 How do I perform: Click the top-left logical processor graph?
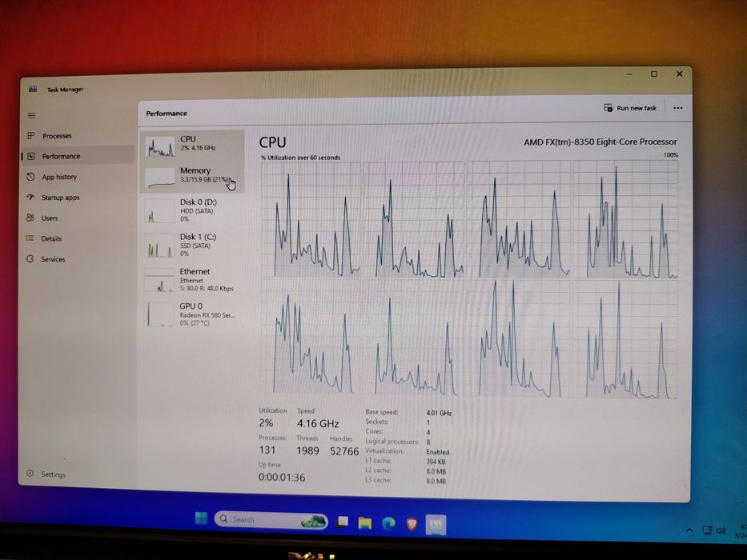[311, 219]
